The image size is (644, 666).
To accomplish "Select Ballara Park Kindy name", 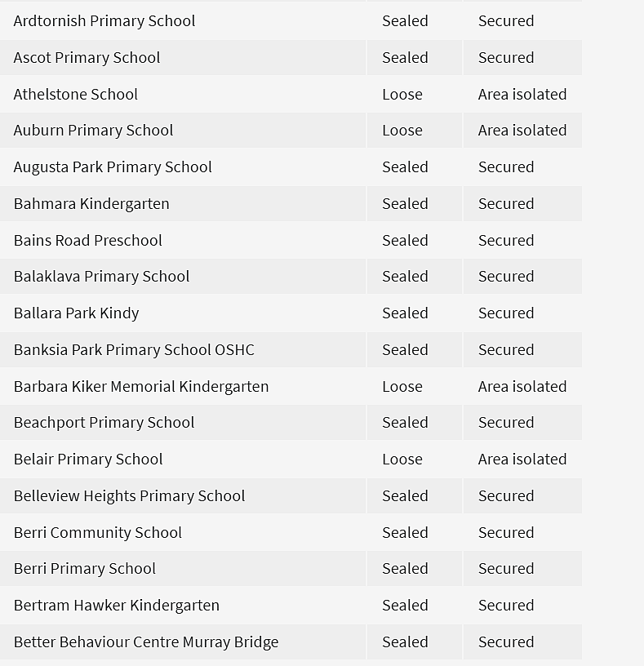I will click(x=76, y=313).
